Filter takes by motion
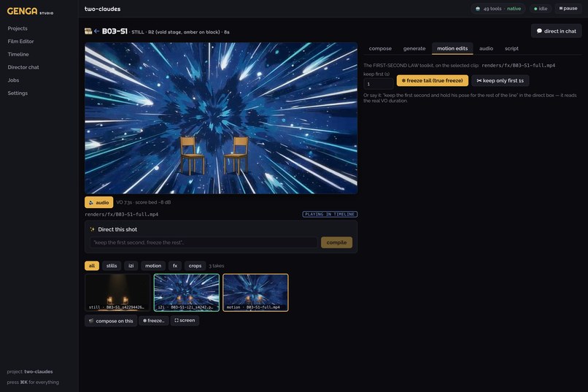Screen dimensions: 588x392 pos(153,266)
